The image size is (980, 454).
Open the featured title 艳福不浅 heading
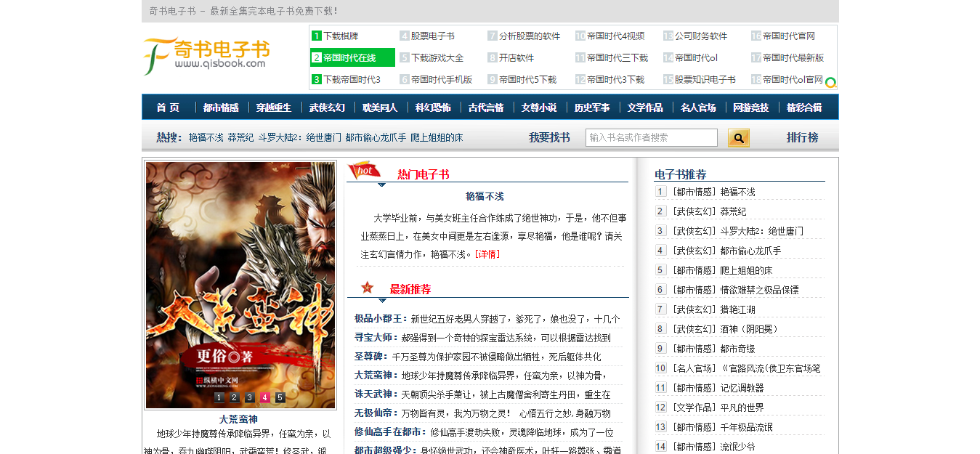(485, 196)
